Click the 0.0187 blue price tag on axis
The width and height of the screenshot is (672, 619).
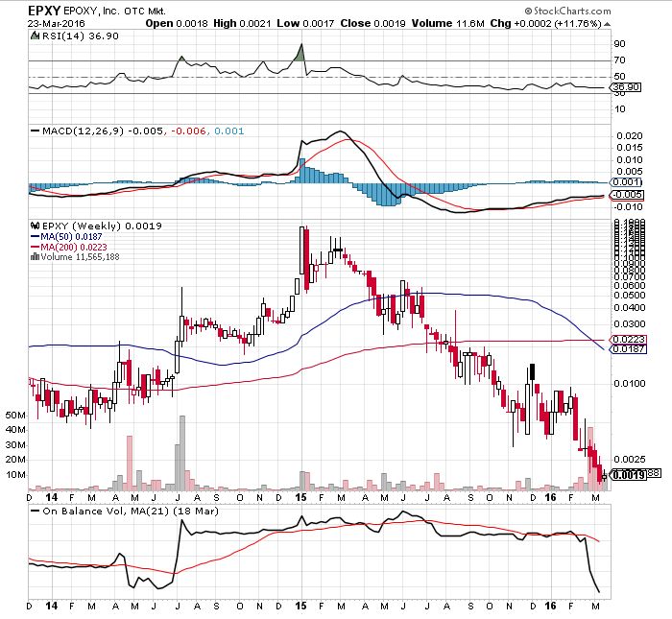pyautogui.click(x=628, y=348)
